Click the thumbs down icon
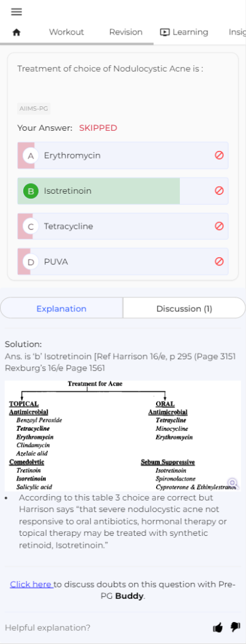Screen dimensions: 246x644 point(235,627)
